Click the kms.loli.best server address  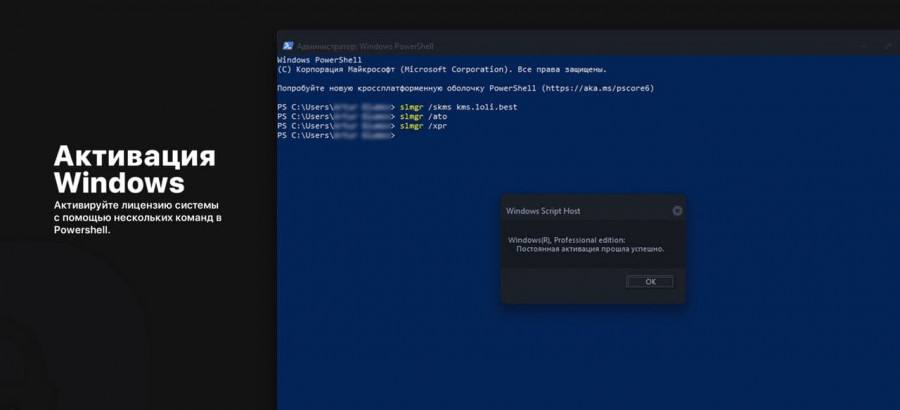pos(487,107)
